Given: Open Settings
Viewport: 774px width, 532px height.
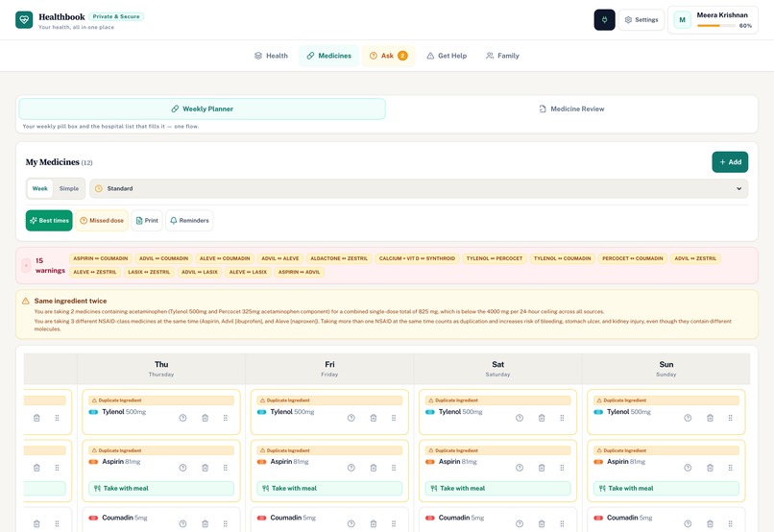Looking at the screenshot, I should coord(641,20).
